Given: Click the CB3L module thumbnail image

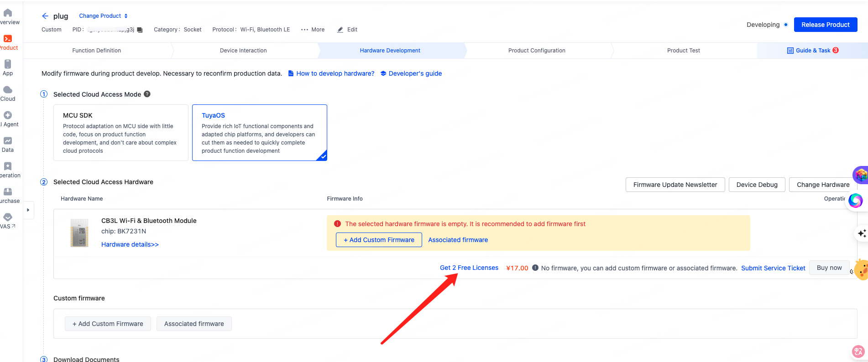Looking at the screenshot, I should (x=79, y=233).
